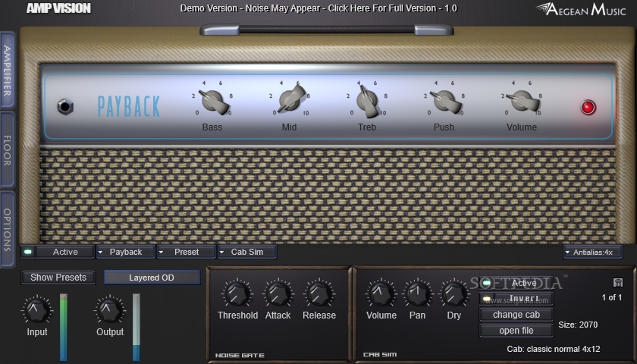Viewport: 637px width, 364px height.
Task: Click the Treb knob on amp
Action: [x=367, y=101]
